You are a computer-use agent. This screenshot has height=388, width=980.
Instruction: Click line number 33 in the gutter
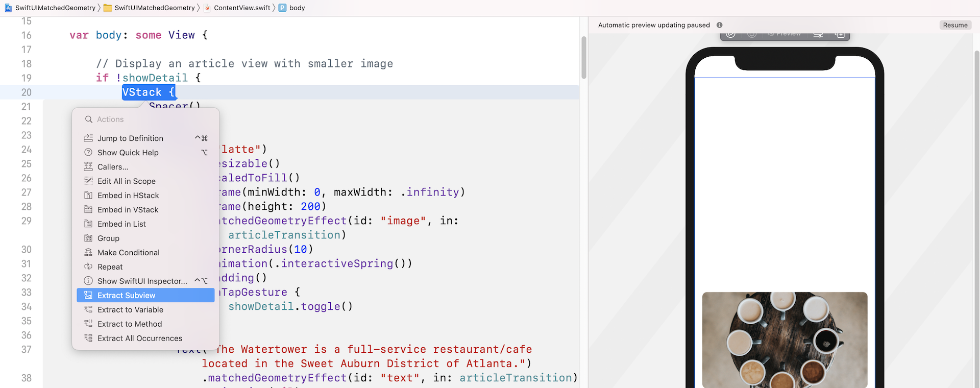tap(27, 293)
